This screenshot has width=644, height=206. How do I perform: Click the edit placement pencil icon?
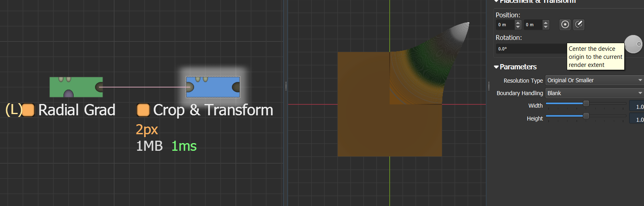pyautogui.click(x=578, y=25)
